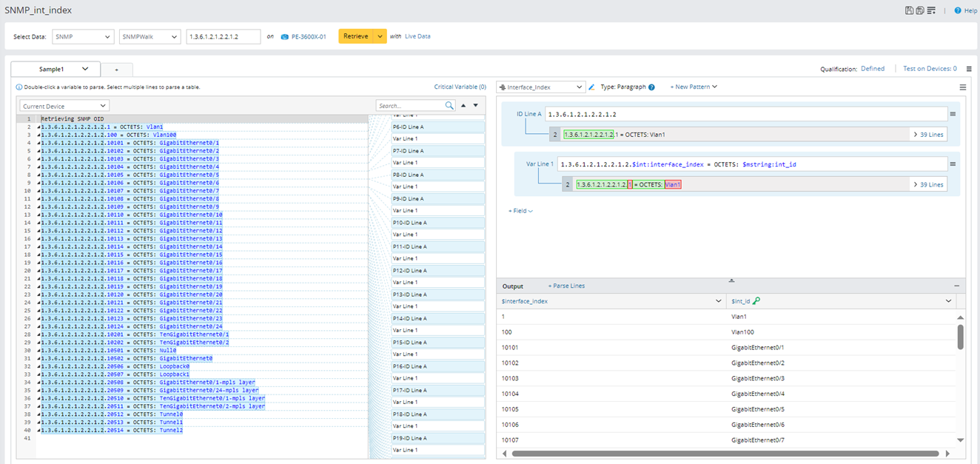
Task: Open the Current Device dropdown
Action: [64, 106]
